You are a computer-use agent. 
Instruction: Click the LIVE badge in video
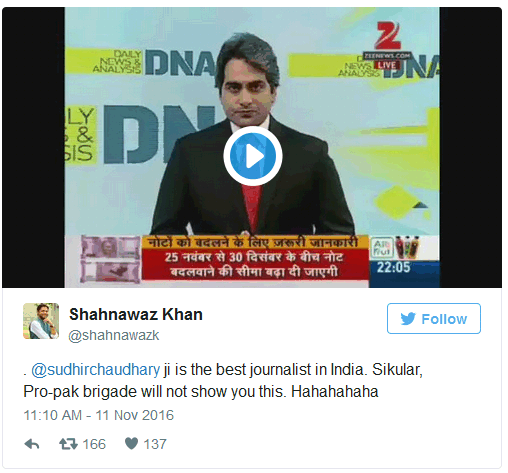pos(387,65)
